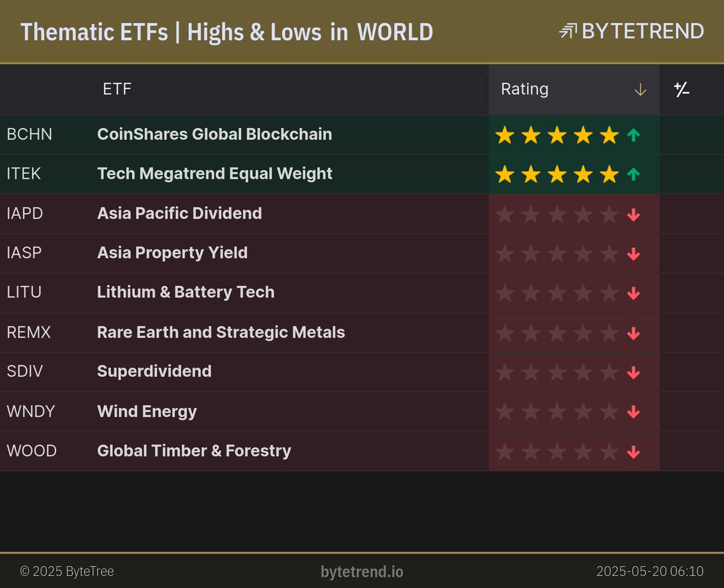Open Asia Pacific Dividend
This screenshot has height=588, width=724.
coord(180,213)
